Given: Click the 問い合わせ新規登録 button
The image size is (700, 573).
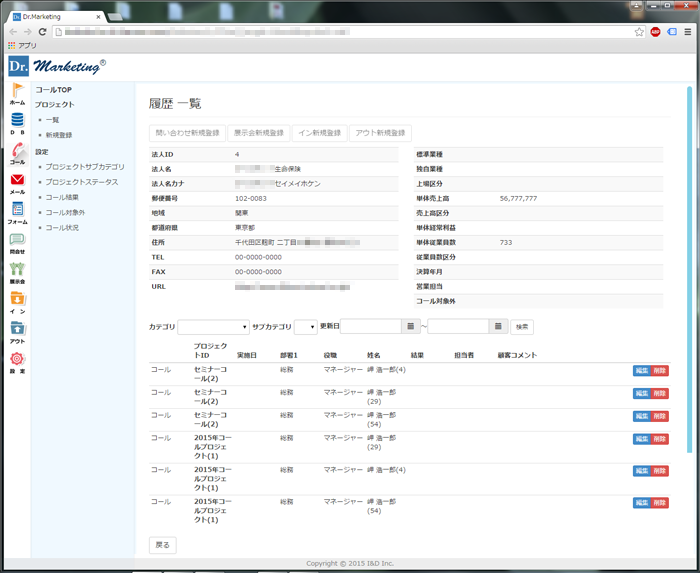Looking at the screenshot, I should coord(187,133).
